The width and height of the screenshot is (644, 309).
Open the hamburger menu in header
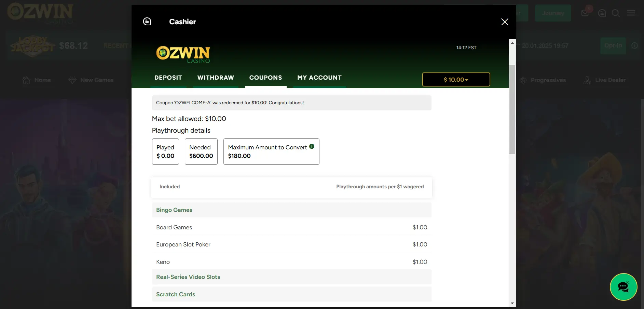(631, 13)
